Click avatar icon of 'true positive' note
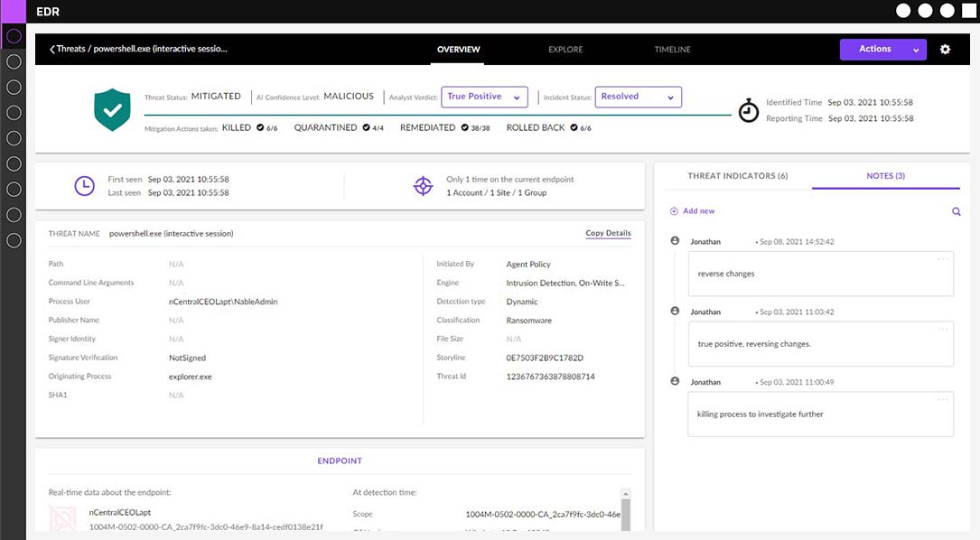The height and width of the screenshot is (540, 980). (675, 311)
